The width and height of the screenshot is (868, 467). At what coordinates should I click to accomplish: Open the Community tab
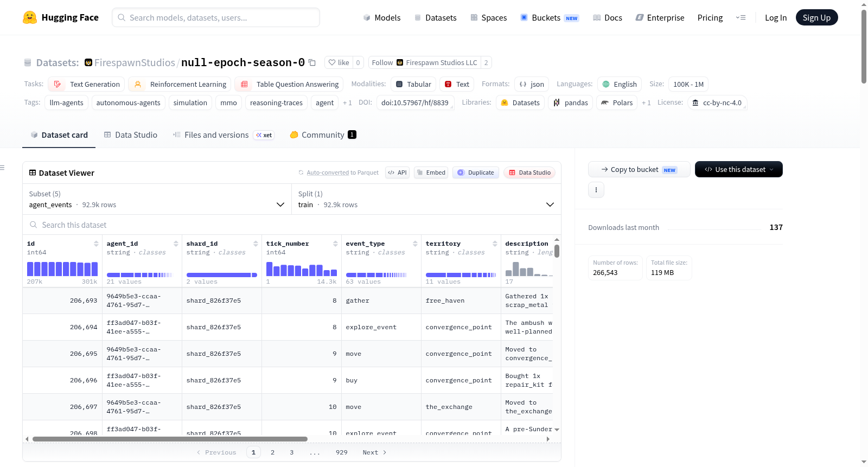[x=323, y=135]
